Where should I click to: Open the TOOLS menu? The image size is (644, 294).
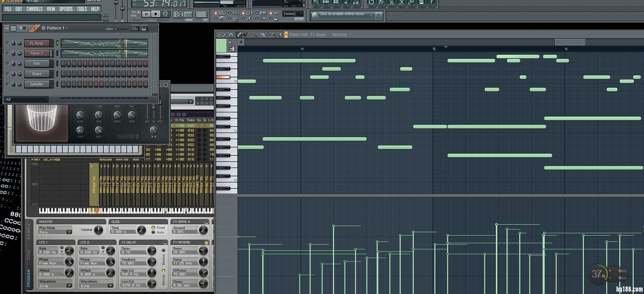82,9
